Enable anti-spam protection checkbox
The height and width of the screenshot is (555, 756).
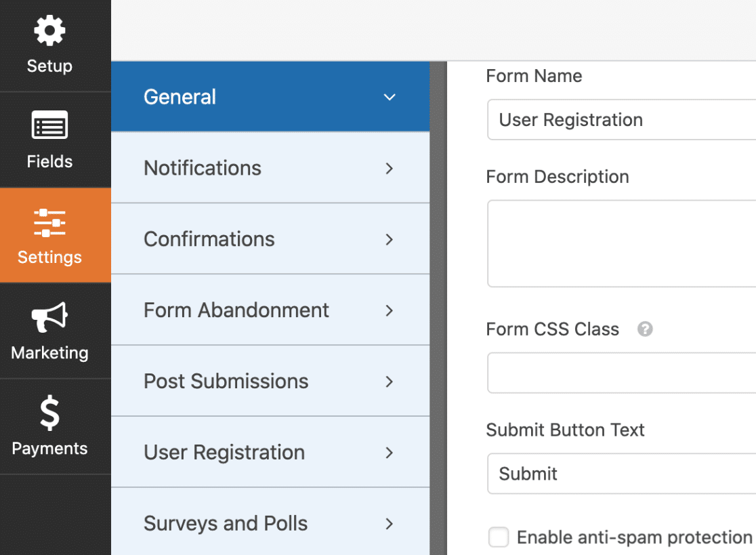click(x=499, y=537)
